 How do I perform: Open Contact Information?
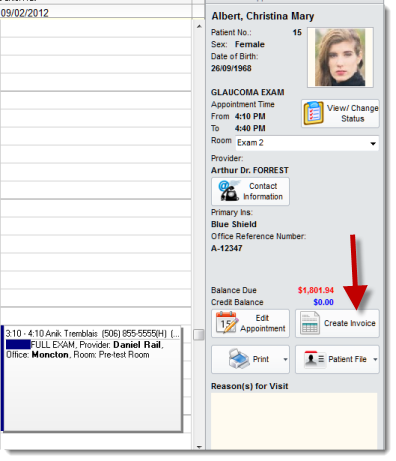(x=250, y=191)
